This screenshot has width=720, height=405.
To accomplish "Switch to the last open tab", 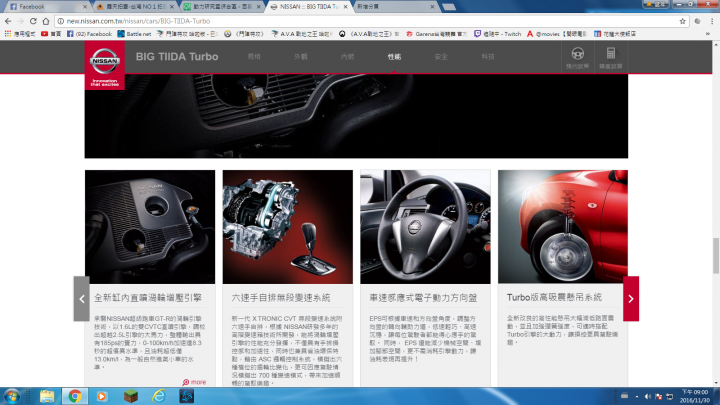I will pyautogui.click(x=394, y=6).
